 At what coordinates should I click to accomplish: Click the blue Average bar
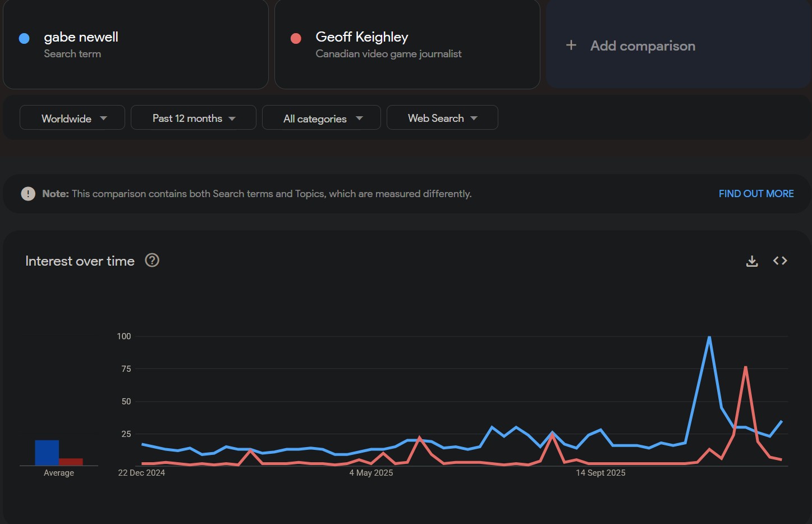coord(47,453)
